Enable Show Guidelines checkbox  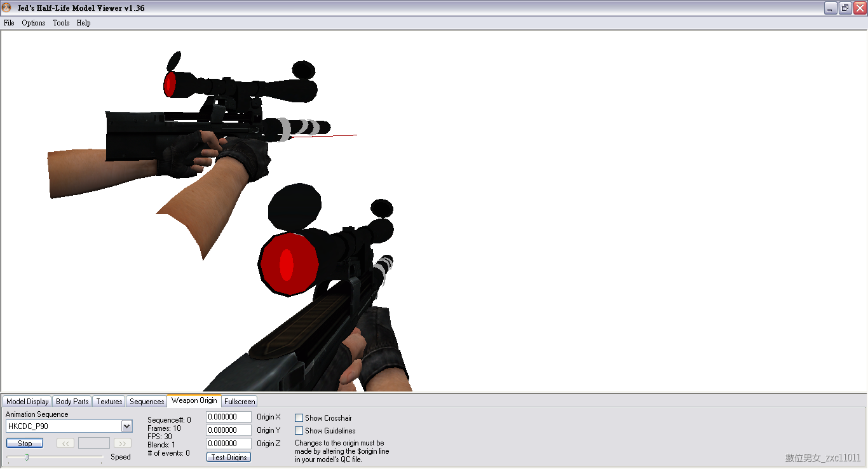tap(299, 430)
